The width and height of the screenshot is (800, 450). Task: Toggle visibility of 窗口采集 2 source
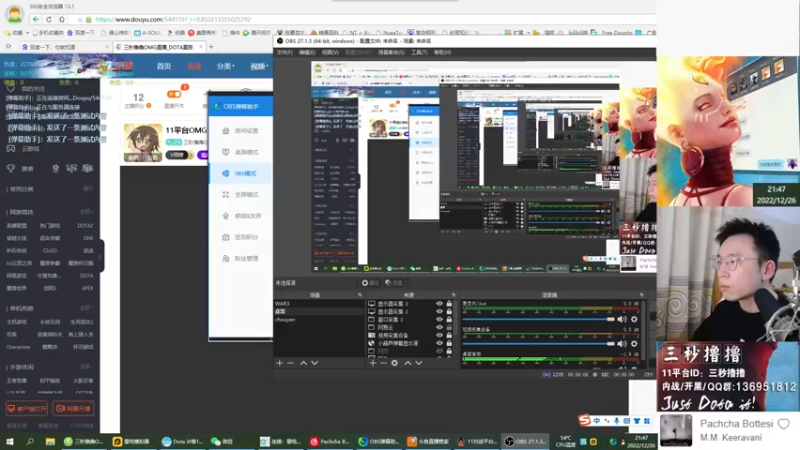(x=439, y=319)
